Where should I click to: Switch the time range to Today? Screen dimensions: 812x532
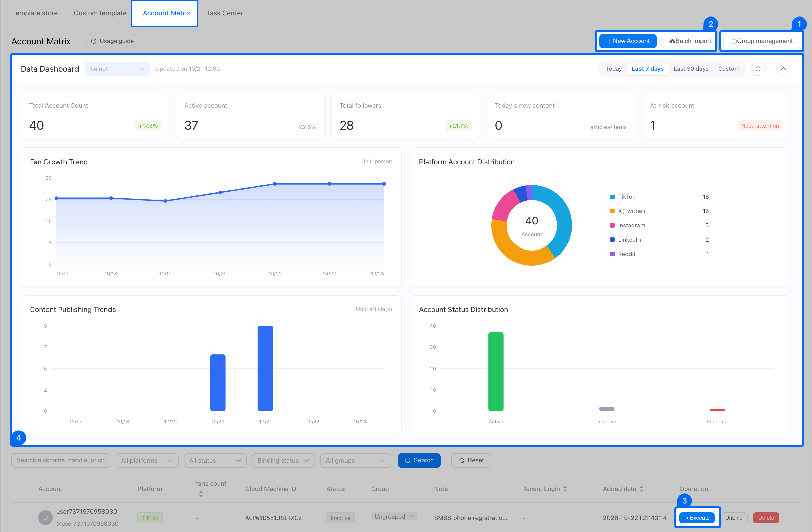614,69
